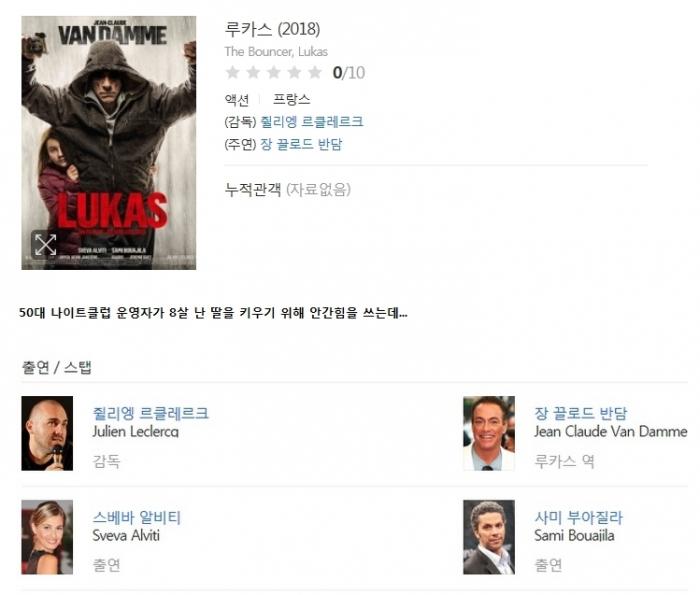The image size is (700, 595).
Task: Open 스베바 알비티 cast name link
Action: [137, 517]
